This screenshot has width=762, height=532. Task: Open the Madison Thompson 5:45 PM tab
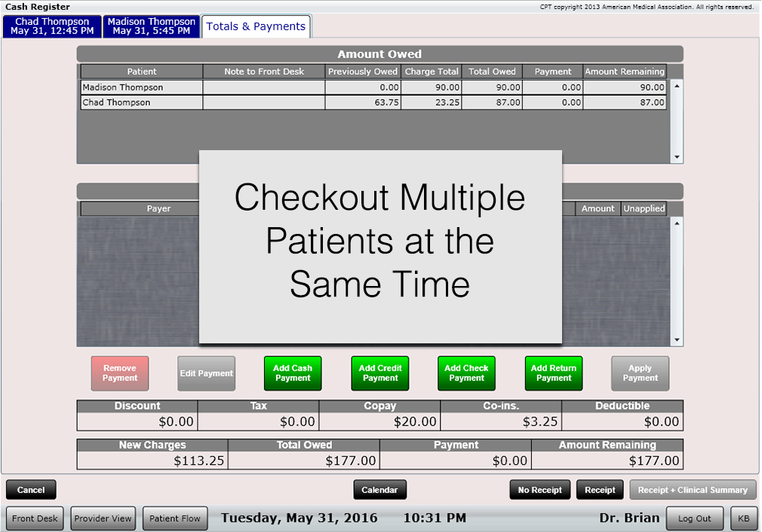click(151, 25)
